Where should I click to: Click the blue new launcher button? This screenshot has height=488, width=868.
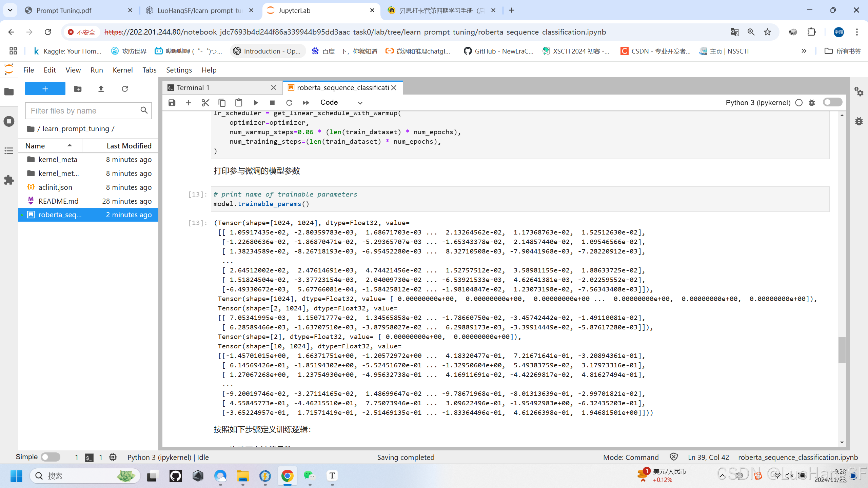pyautogui.click(x=45, y=88)
